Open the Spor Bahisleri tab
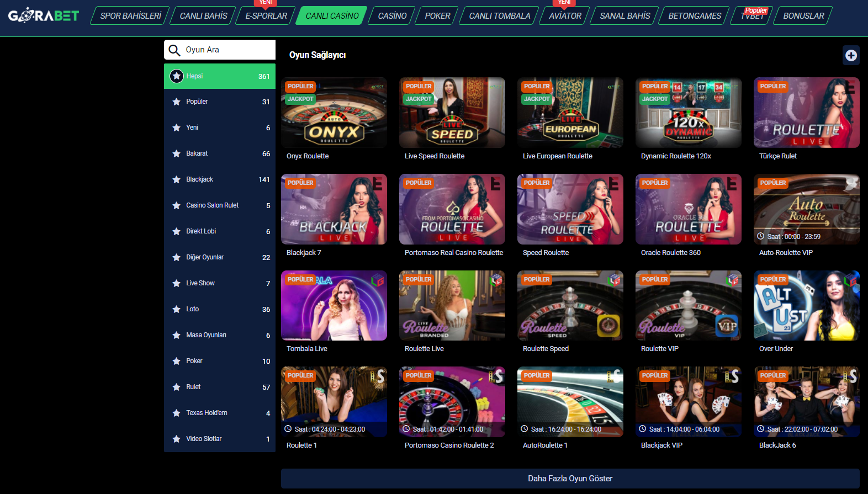 tap(130, 15)
